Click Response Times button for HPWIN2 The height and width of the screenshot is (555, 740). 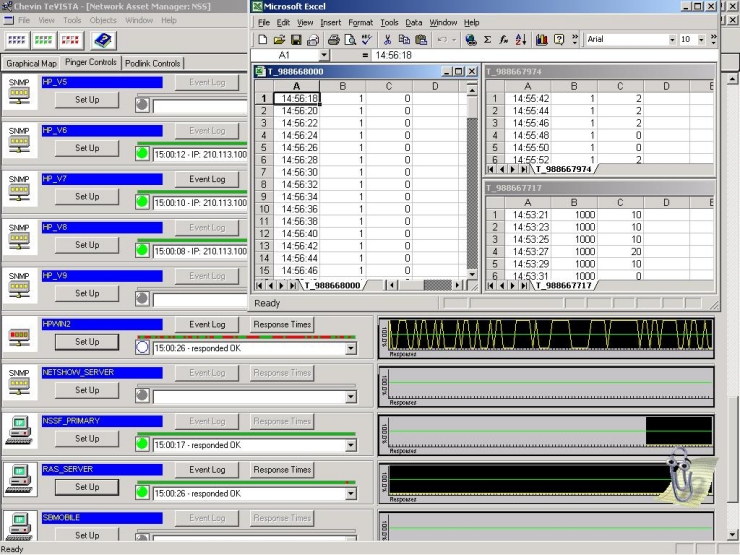282,325
